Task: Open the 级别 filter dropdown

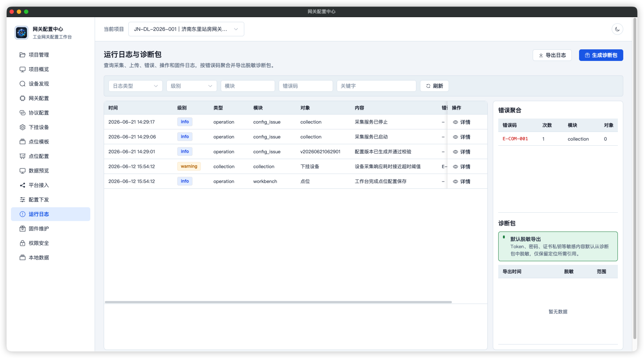Action: [x=192, y=86]
